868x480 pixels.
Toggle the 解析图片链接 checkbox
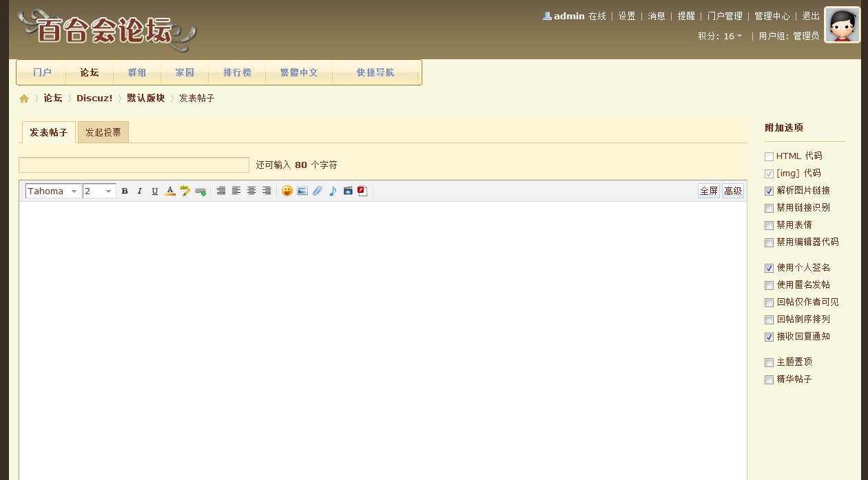click(x=769, y=191)
